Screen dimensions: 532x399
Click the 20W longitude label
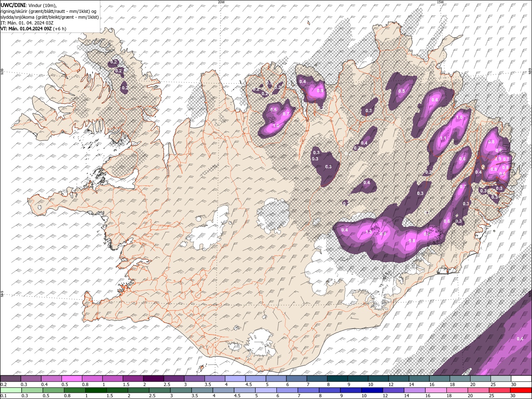pyautogui.click(x=221, y=2)
